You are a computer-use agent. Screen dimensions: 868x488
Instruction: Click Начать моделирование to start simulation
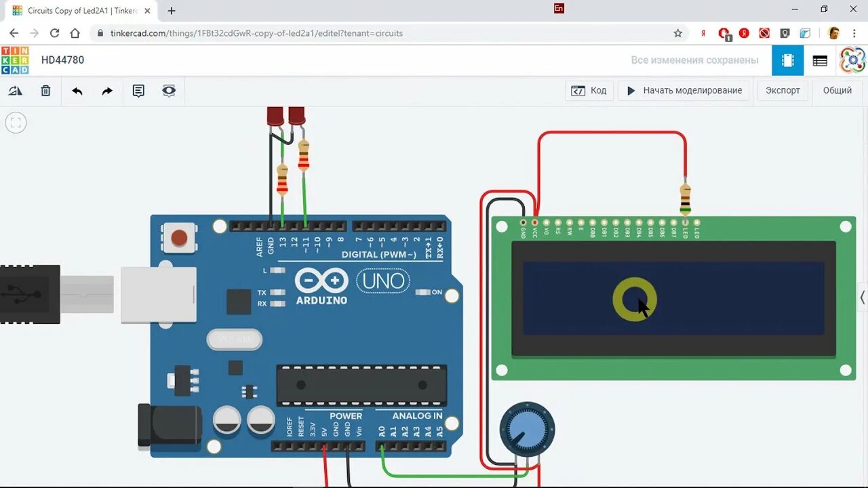coord(684,91)
